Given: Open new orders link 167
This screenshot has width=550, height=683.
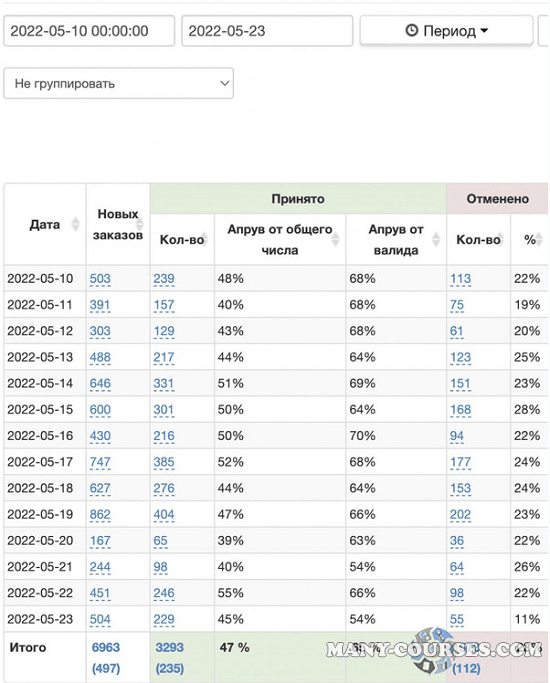Looking at the screenshot, I should tap(100, 540).
